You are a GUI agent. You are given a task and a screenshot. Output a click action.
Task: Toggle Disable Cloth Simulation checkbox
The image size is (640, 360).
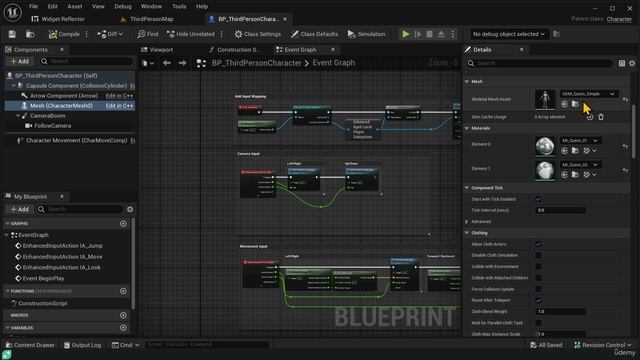pos(538,256)
